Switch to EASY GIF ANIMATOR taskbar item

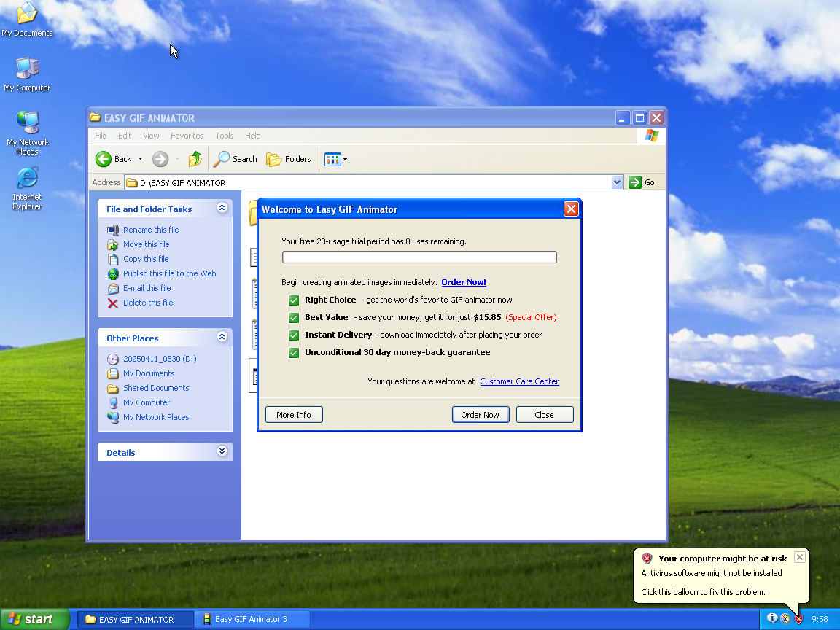tap(136, 619)
